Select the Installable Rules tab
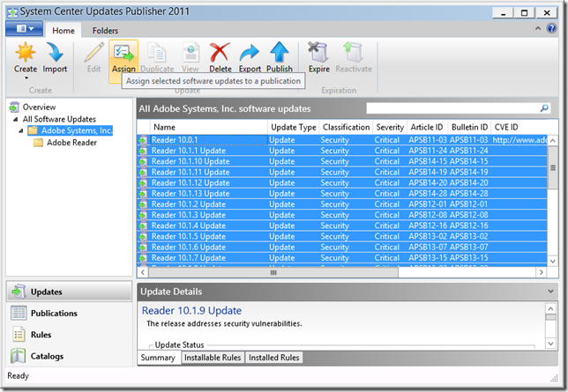The image size is (568, 392). coord(213,358)
